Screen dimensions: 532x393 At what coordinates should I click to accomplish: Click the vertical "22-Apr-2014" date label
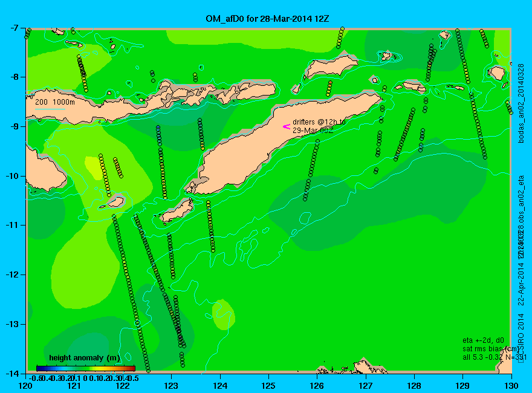point(521,284)
